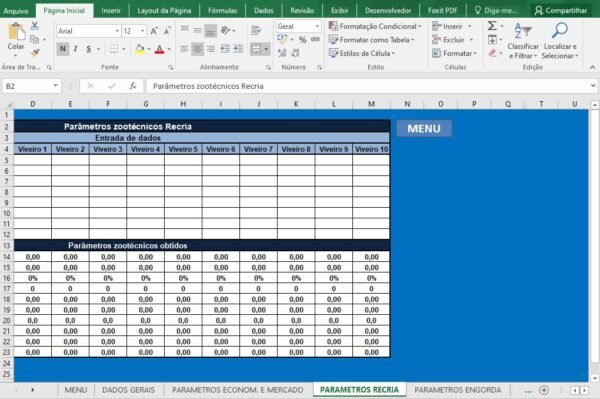Toggle Bold (N) formatting
Viewport: 600px width, 399px height.
click(63, 49)
